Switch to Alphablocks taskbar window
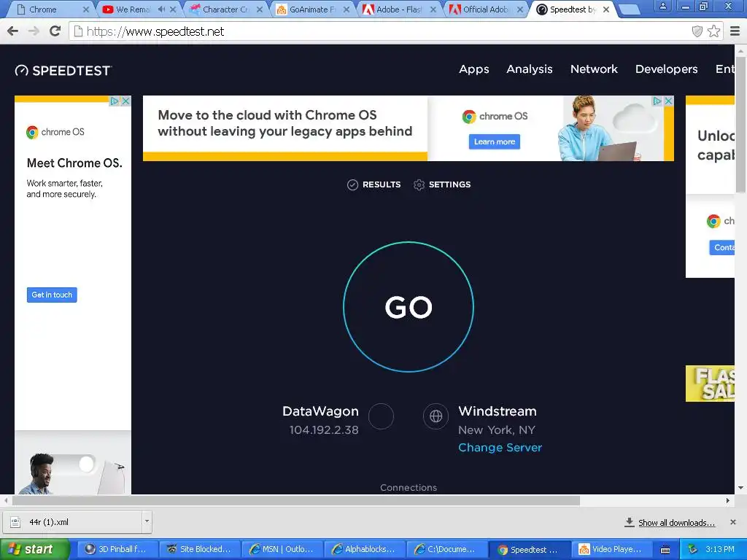747x560 pixels. click(365, 550)
